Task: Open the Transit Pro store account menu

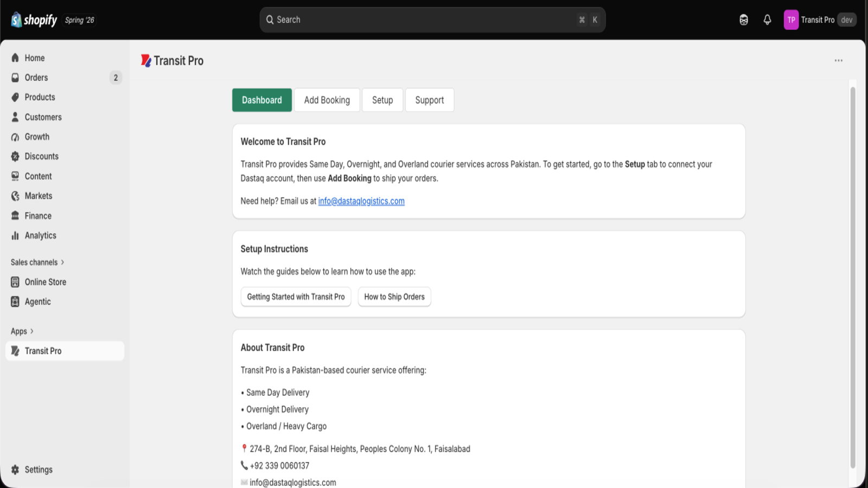Action: tap(820, 20)
